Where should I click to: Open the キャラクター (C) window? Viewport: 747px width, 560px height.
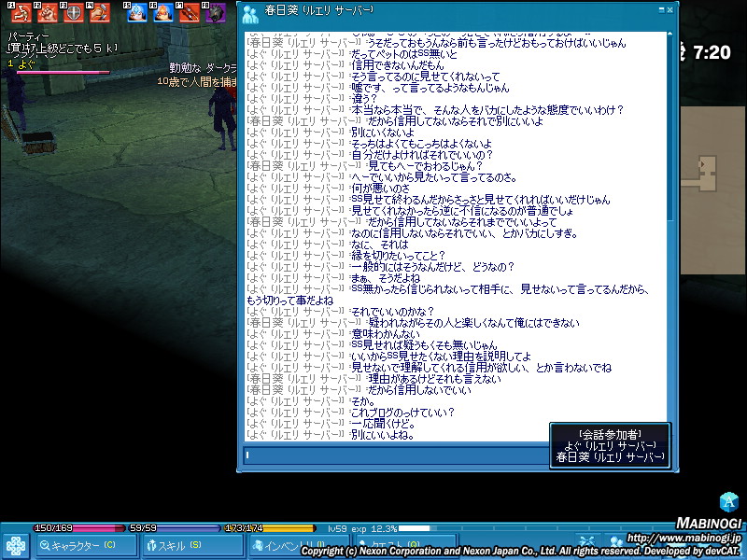86,546
